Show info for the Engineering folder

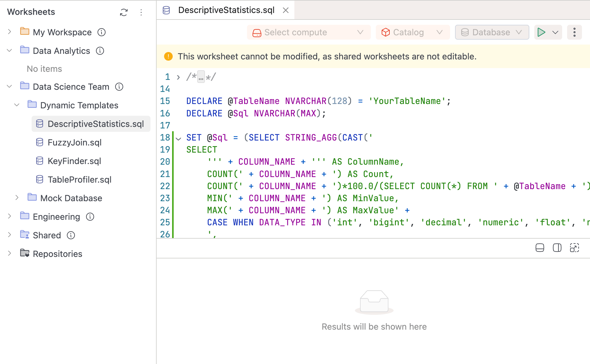click(90, 217)
